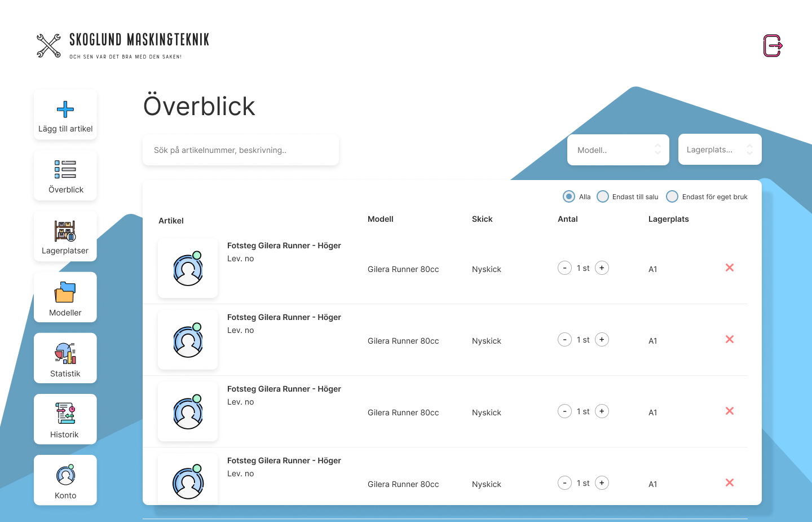Focus the article search field
This screenshot has width=812, height=522.
[x=241, y=150]
